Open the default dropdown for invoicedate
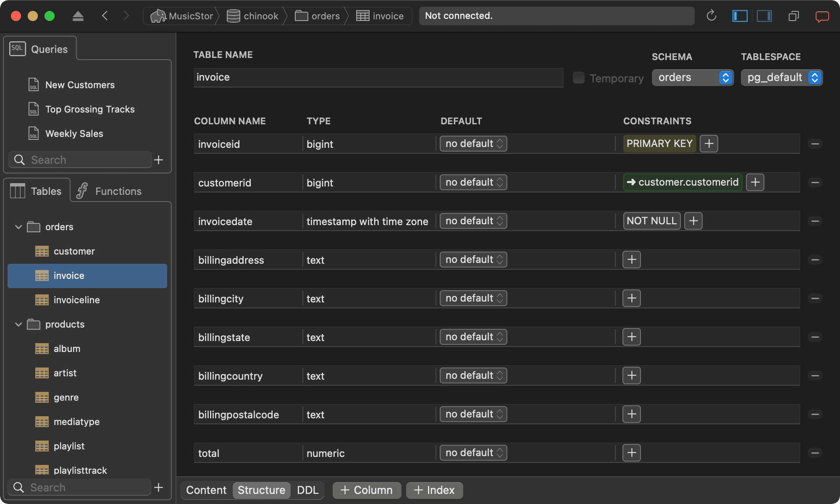The height and width of the screenshot is (504, 840). (473, 220)
